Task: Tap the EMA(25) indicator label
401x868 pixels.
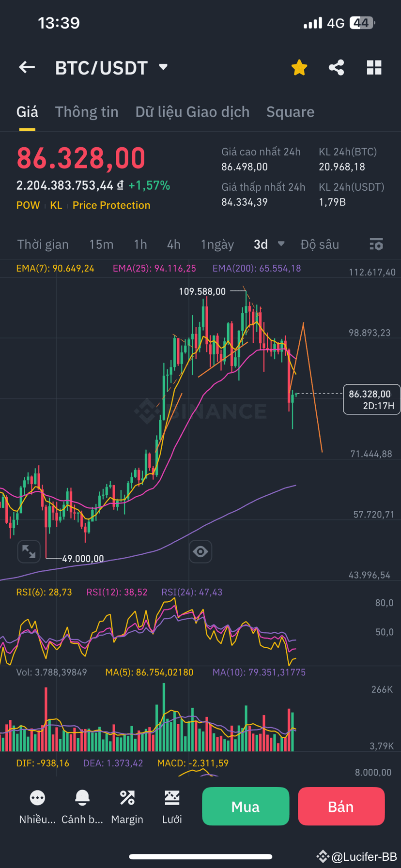Action: point(154,268)
